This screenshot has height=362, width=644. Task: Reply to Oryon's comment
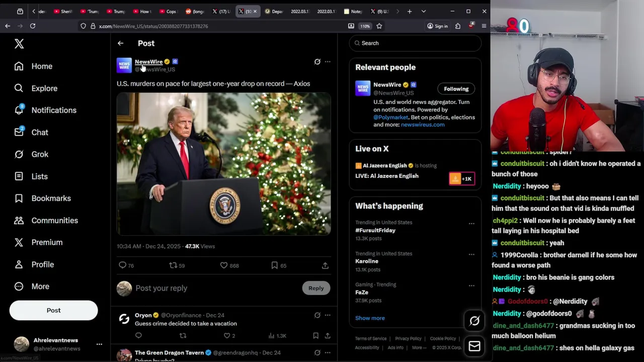point(138,335)
